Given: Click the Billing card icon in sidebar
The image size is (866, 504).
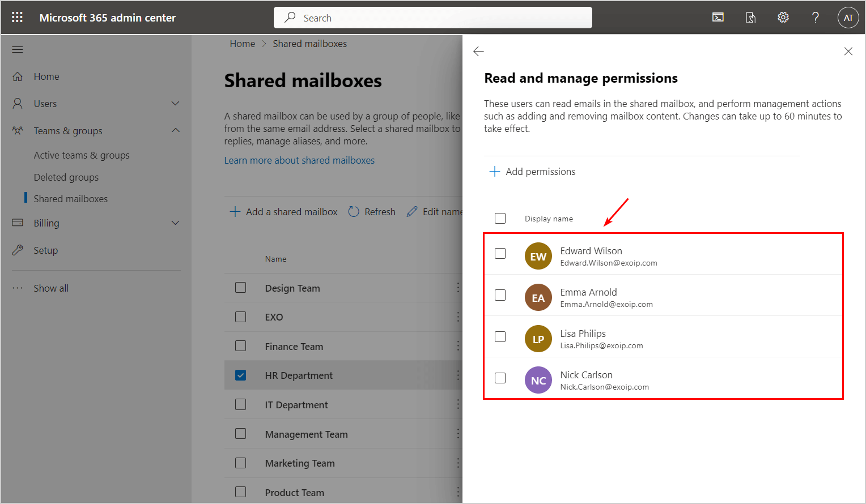Looking at the screenshot, I should (x=18, y=223).
